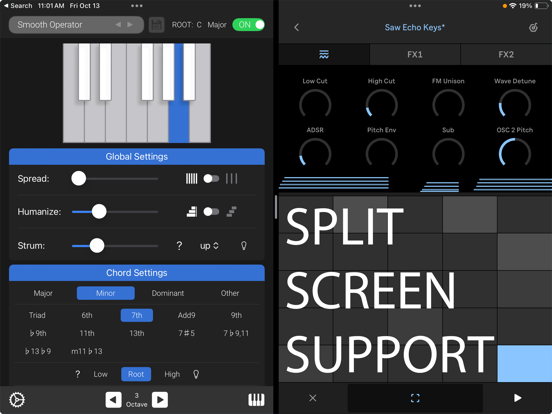Open the Strum direction 'up' dropdown
The width and height of the screenshot is (552, 414).
(209, 245)
